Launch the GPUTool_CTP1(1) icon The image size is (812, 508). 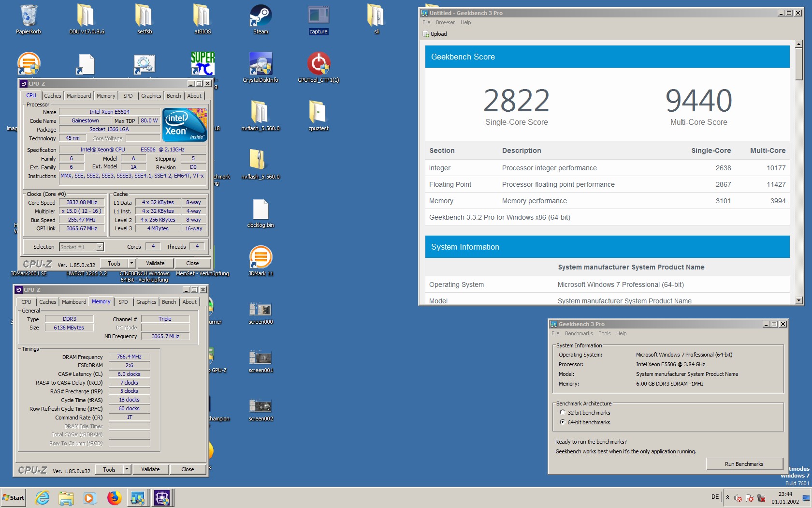click(319, 68)
